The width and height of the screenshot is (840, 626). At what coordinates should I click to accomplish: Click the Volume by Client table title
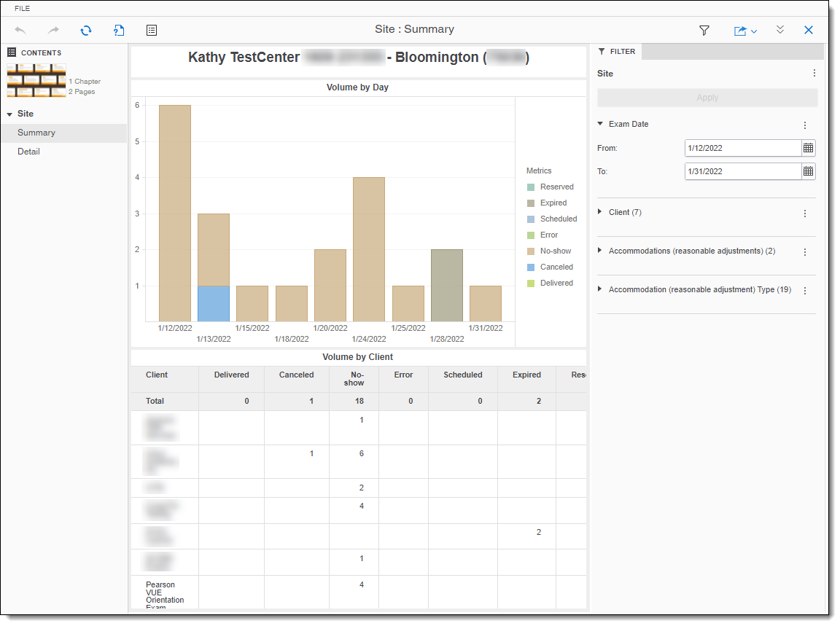click(x=357, y=356)
